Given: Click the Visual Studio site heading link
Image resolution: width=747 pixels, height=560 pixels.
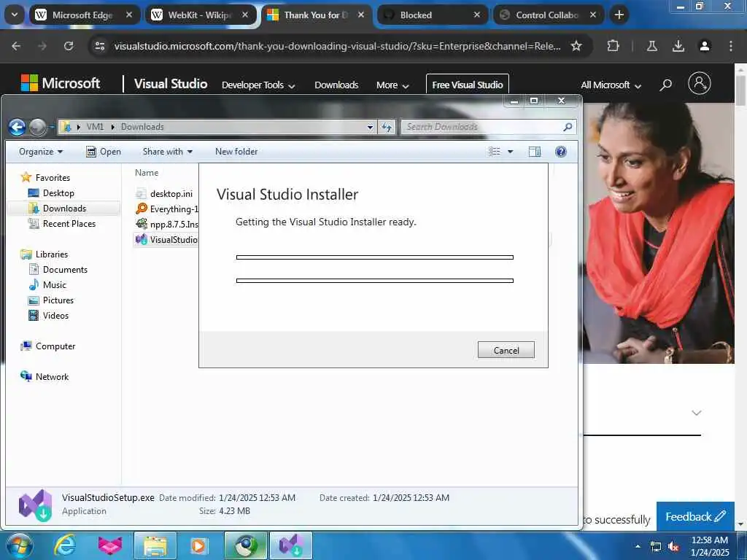Looking at the screenshot, I should click(171, 84).
